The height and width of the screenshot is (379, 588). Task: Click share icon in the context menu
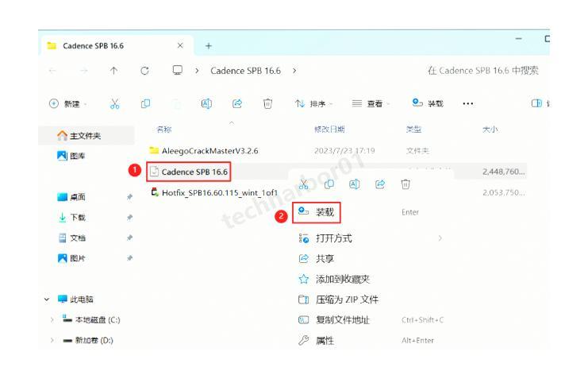point(380,184)
